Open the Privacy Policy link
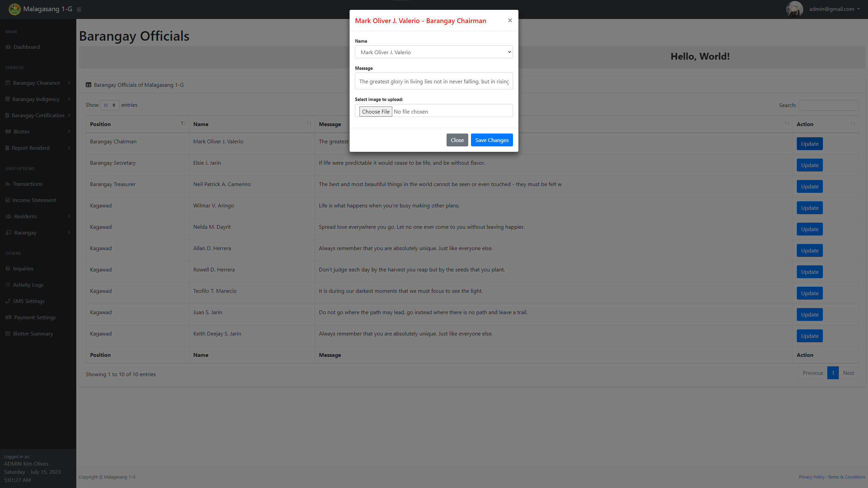 tap(811, 477)
